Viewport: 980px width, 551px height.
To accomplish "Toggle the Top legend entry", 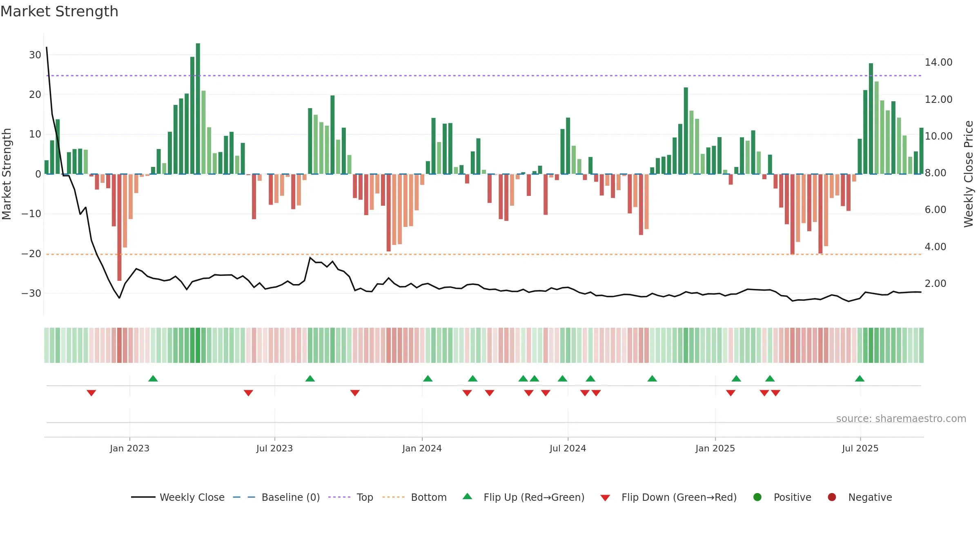I will [x=351, y=497].
